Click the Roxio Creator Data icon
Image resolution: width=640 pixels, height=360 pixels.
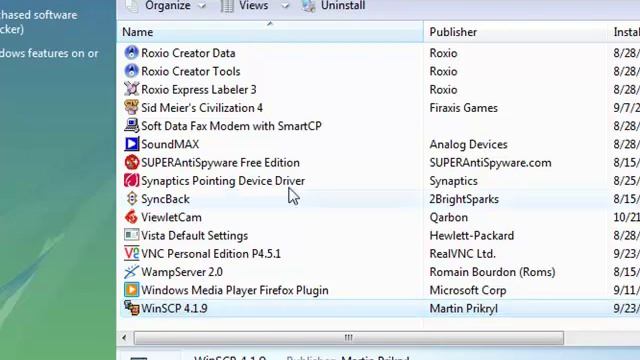[x=131, y=53]
